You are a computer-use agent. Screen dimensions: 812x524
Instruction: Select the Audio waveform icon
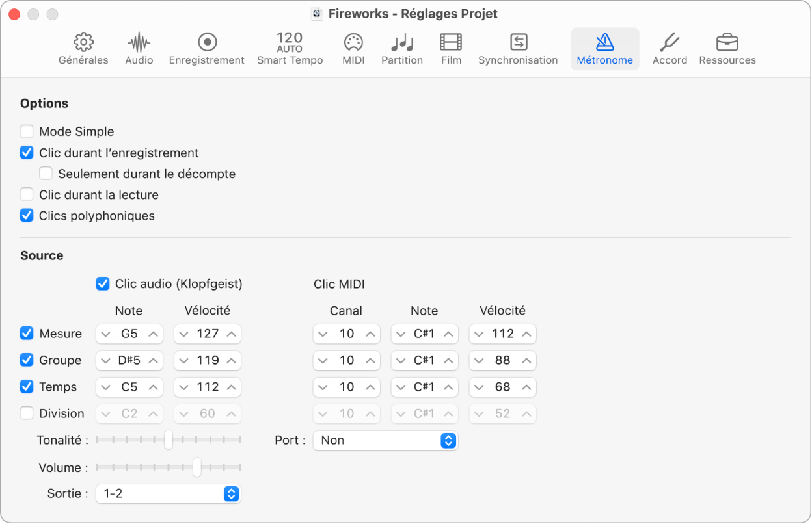pos(139,43)
